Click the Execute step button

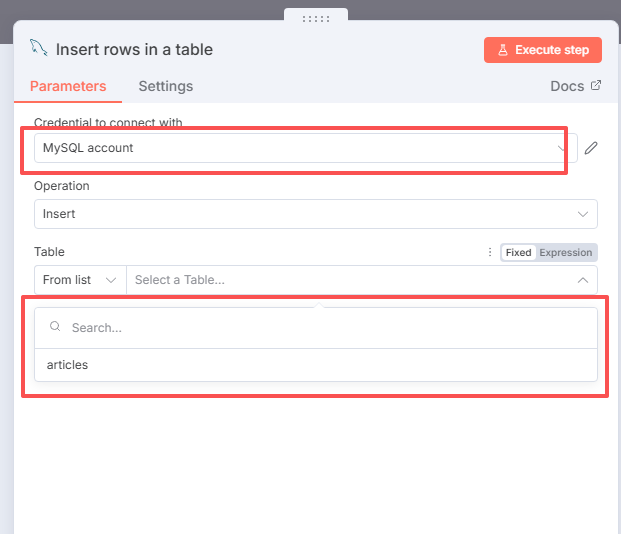[543, 50]
